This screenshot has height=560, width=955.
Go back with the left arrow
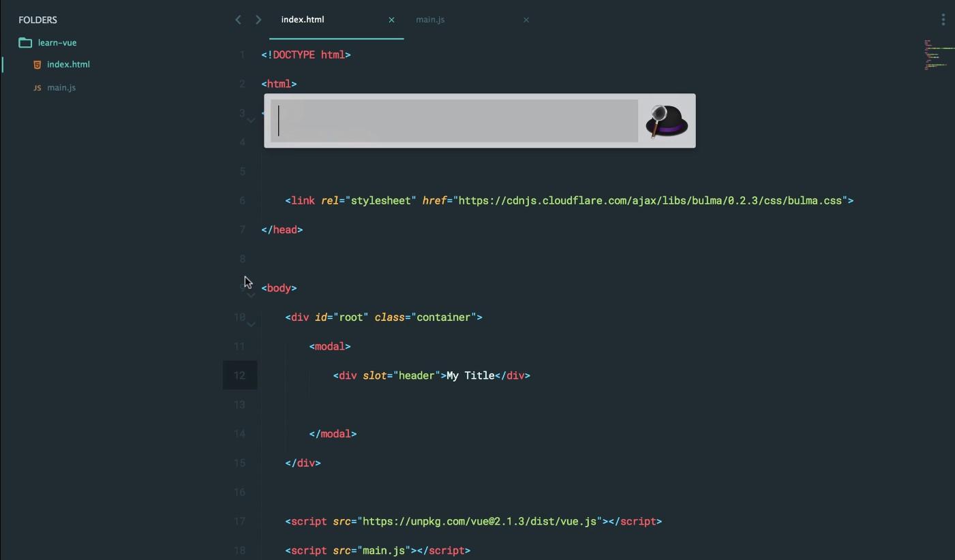click(x=238, y=20)
